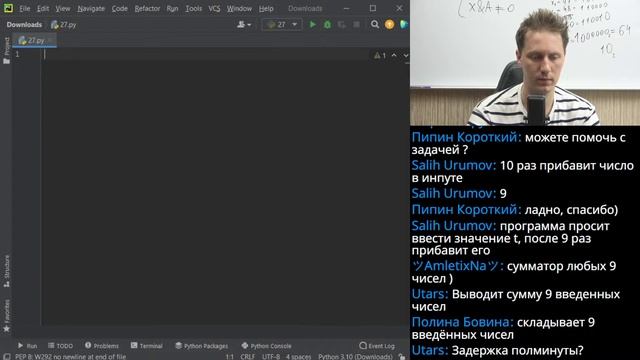640x360 pixels.
Task: Open the Run menu
Action: click(172, 8)
